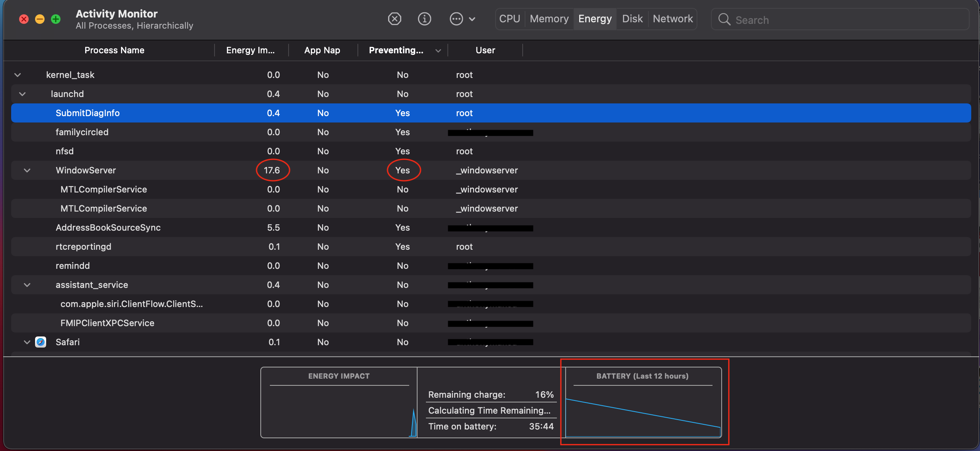Click the ellipsis more options icon

[x=456, y=19]
